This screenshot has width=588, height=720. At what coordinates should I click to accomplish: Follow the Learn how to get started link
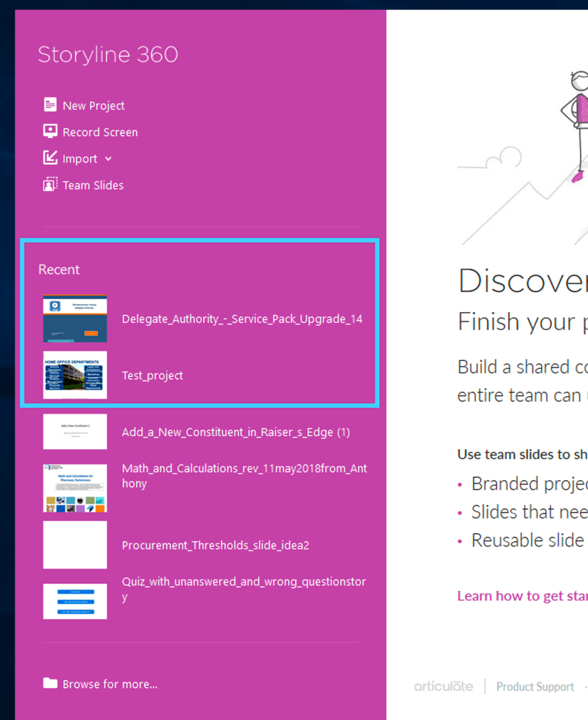tap(522, 595)
